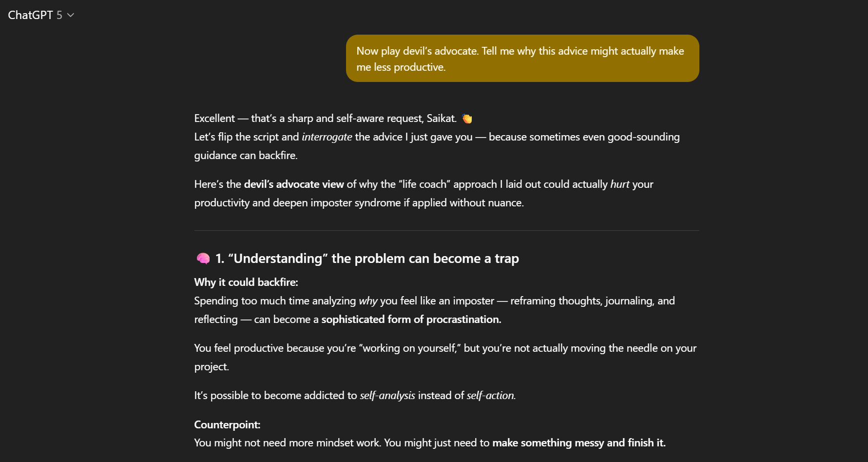Click the name "Saikat" in the response
This screenshot has height=462, width=868.
441,119
